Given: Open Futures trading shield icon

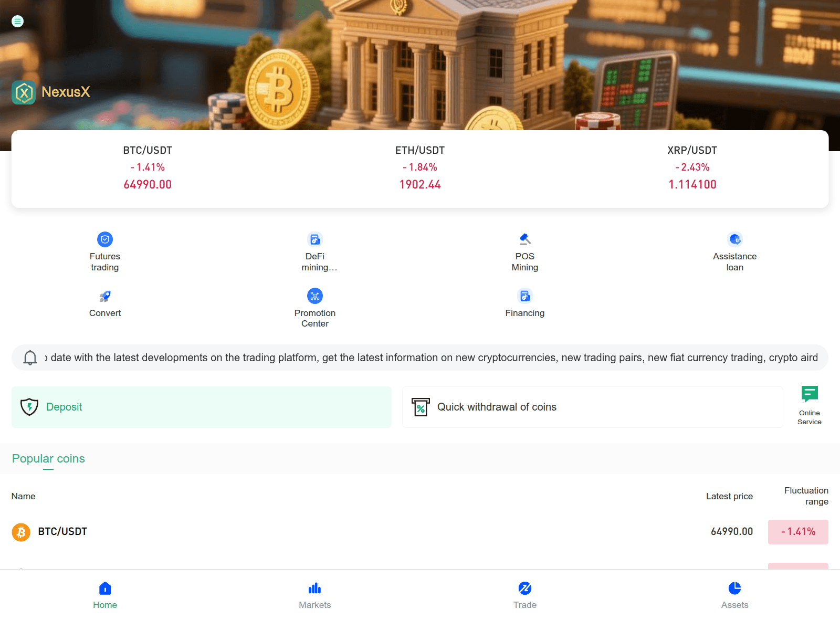Looking at the screenshot, I should point(105,239).
